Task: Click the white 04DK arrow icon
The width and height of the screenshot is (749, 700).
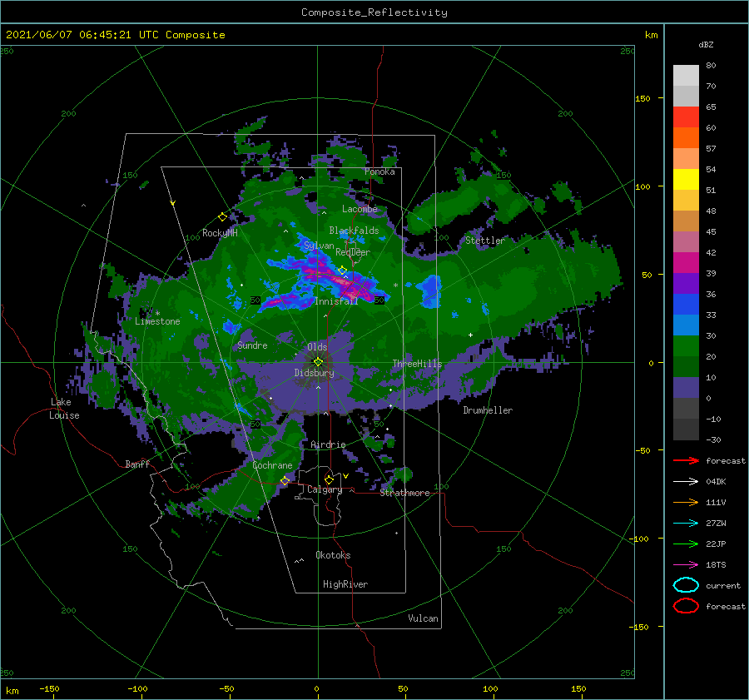Action: 686,482
